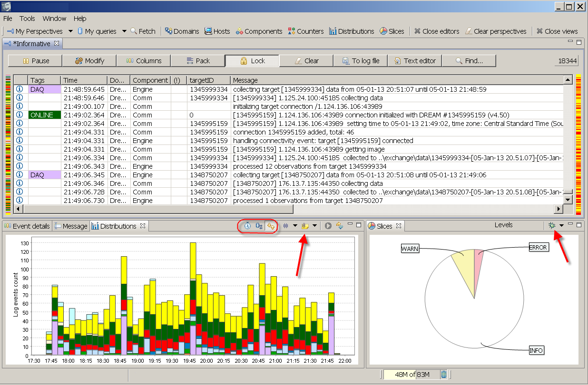Image resolution: width=588 pixels, height=385 pixels.
Task: Click the Text editor button
Action: coord(415,61)
